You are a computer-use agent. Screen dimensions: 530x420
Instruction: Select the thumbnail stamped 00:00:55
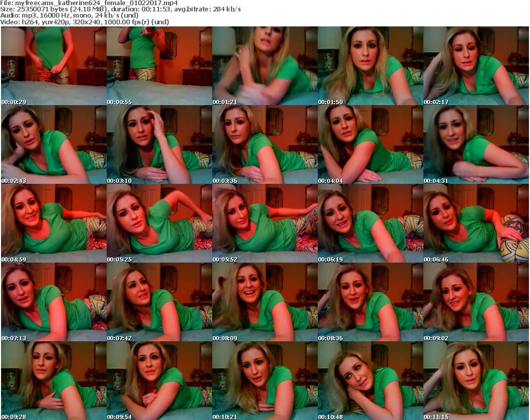click(159, 66)
